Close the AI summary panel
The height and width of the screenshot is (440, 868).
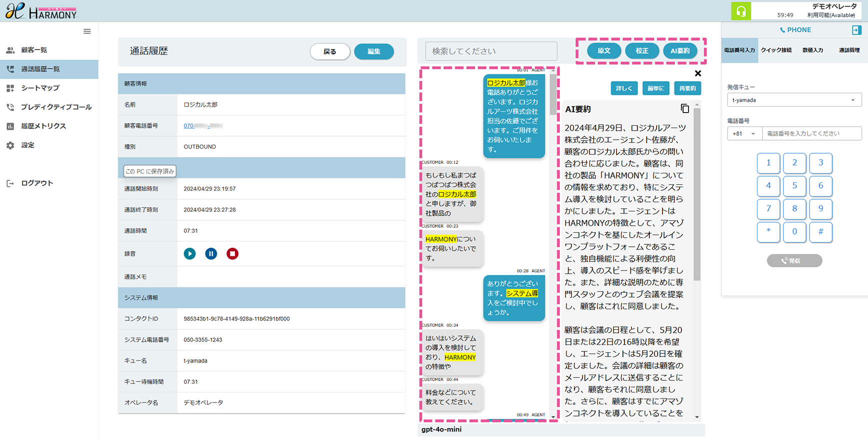pyautogui.click(x=697, y=74)
